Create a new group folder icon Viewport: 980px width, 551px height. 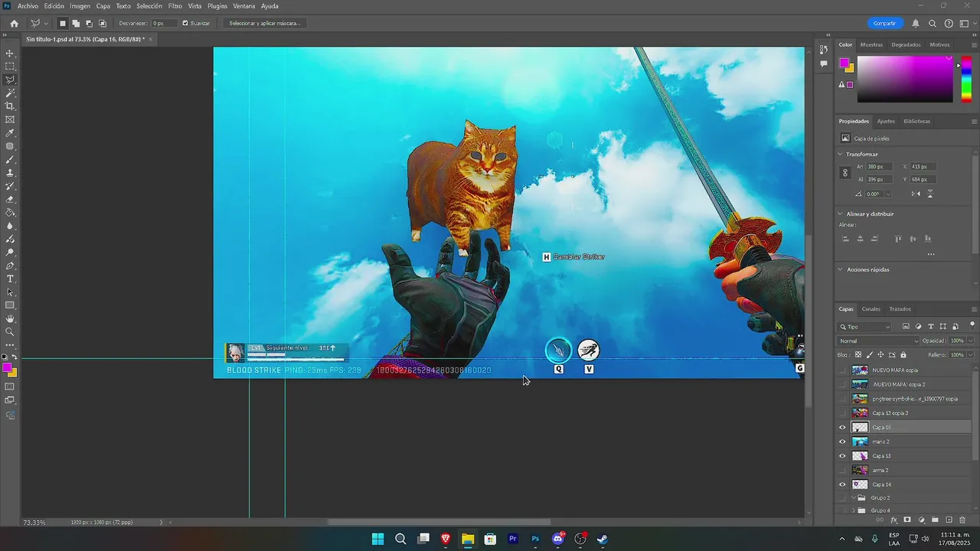tap(935, 520)
